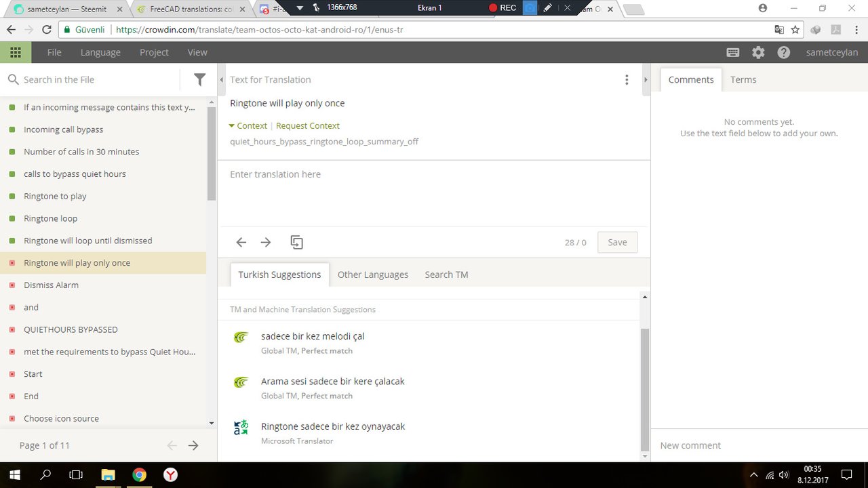
Task: Collapse the right comments panel arrow
Action: tap(645, 80)
